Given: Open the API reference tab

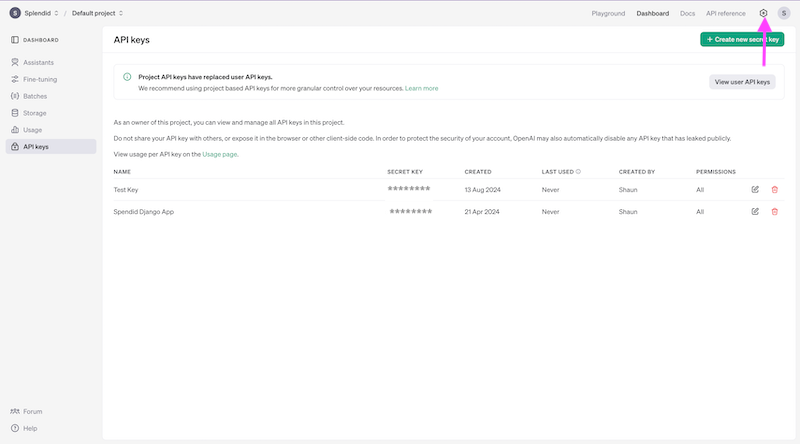Looking at the screenshot, I should pyautogui.click(x=726, y=13).
